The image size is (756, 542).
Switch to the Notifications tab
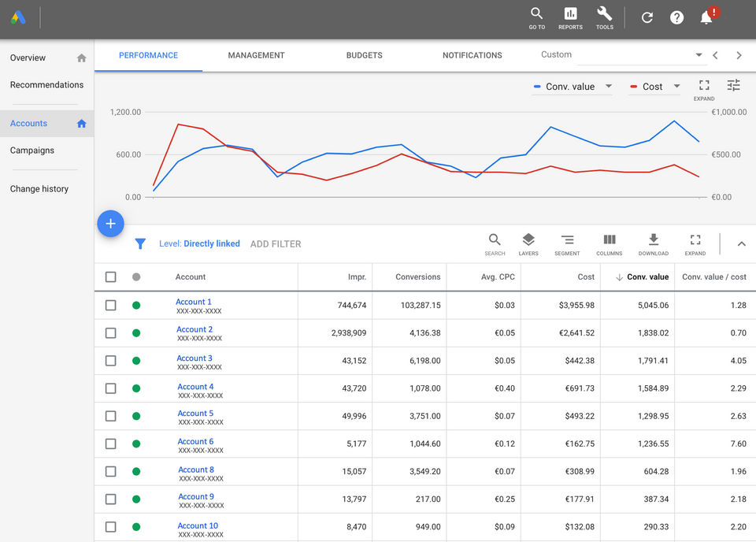[x=472, y=55]
